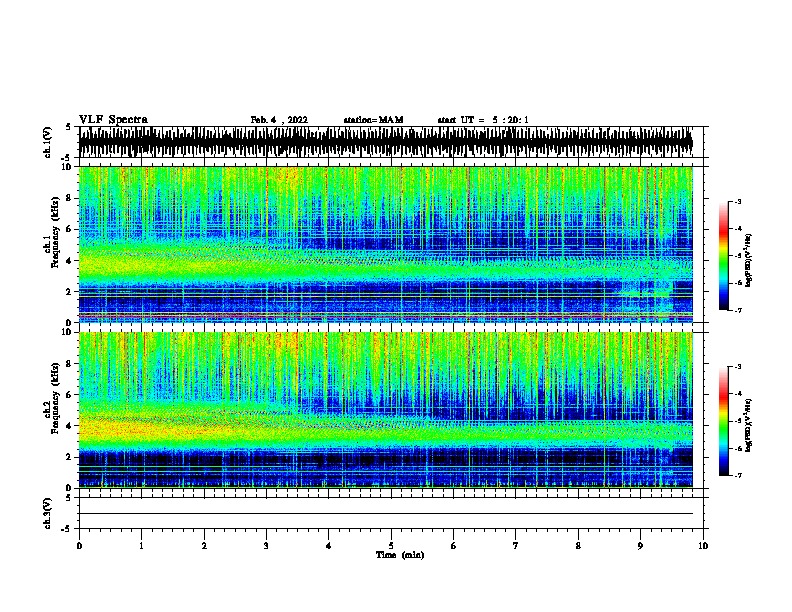This screenshot has width=792, height=612.
Task: Click the ch.1 frequency axis "4" tick label
Action: click(x=69, y=261)
